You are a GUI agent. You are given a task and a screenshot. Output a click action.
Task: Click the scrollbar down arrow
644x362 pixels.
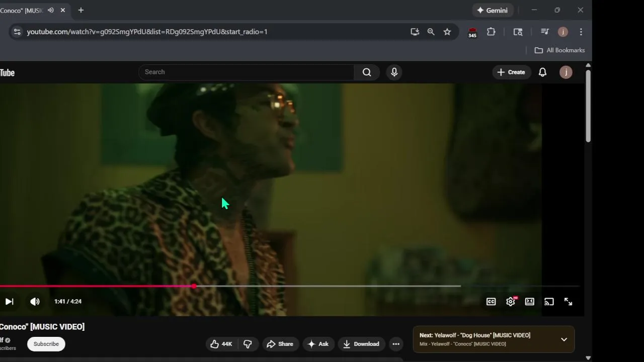tap(588, 358)
